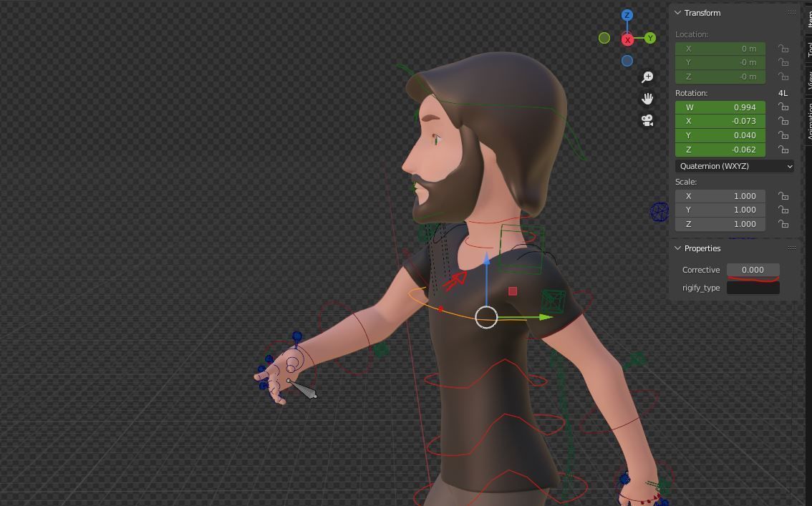Click the Location: label
This screenshot has width=812, height=506.
[692, 34]
